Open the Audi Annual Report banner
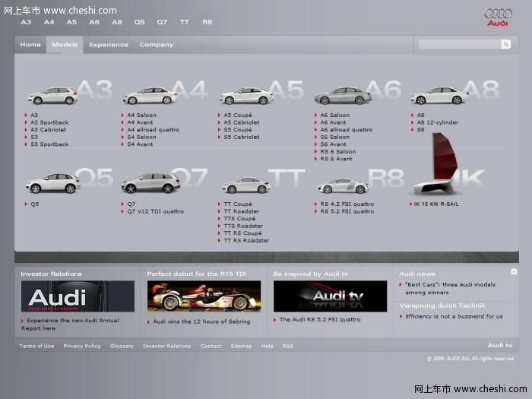This screenshot has width=532, height=399. click(78, 296)
